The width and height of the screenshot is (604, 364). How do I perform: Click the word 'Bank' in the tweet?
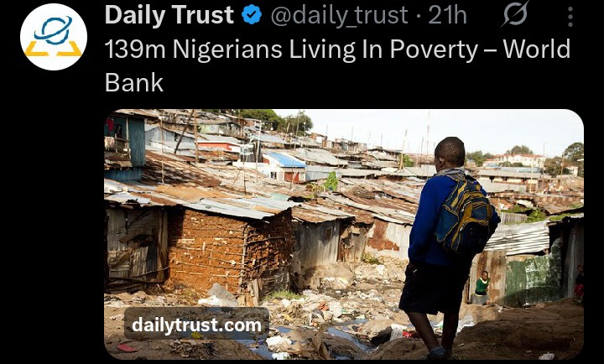pos(134,82)
